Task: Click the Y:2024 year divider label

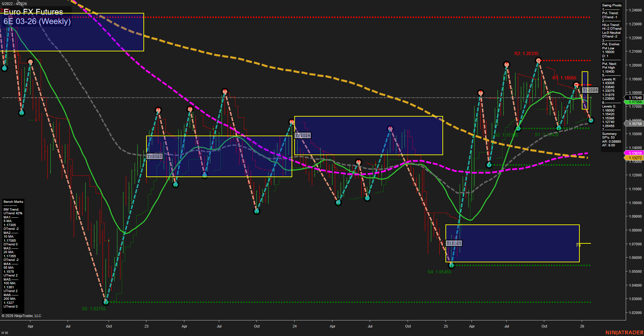Action: [x=302, y=135]
